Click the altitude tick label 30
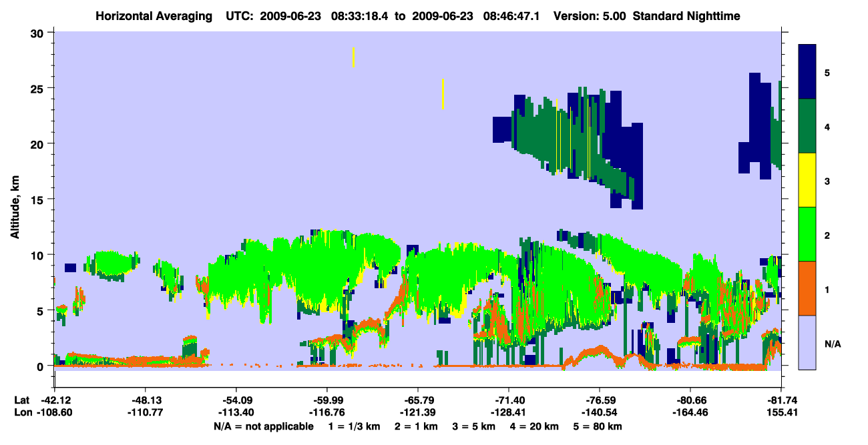 tap(39, 32)
